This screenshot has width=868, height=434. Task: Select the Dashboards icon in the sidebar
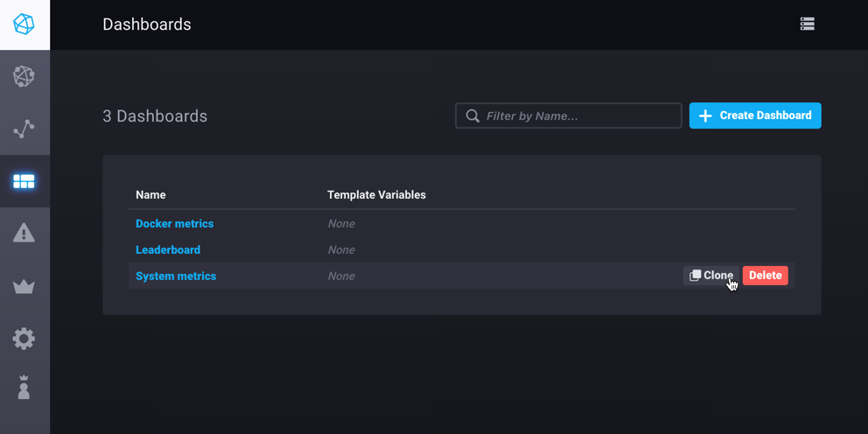tap(24, 181)
